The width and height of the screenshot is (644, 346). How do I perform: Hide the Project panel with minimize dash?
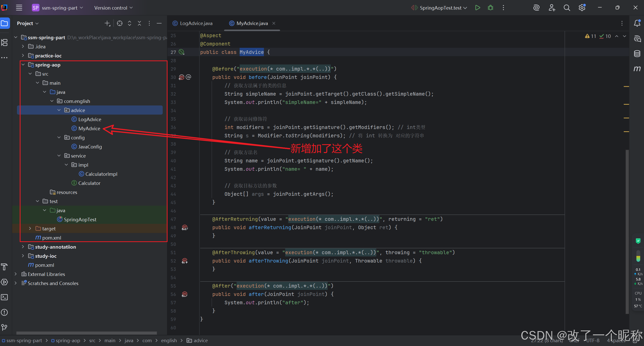pos(159,23)
